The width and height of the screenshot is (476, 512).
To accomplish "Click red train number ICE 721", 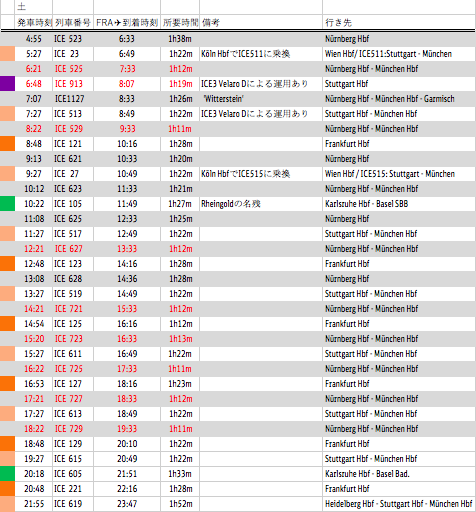I will coord(69,309).
